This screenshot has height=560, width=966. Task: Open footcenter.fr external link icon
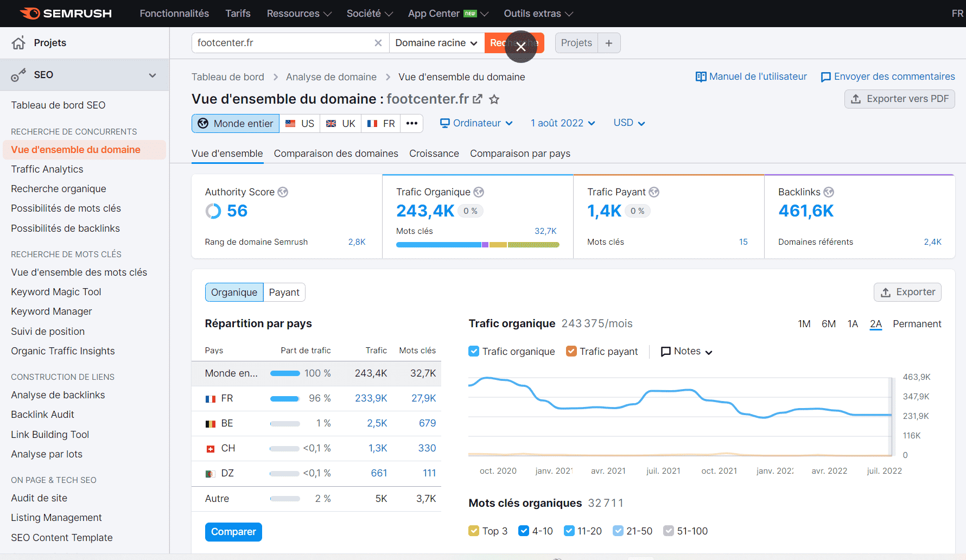pyautogui.click(x=478, y=99)
